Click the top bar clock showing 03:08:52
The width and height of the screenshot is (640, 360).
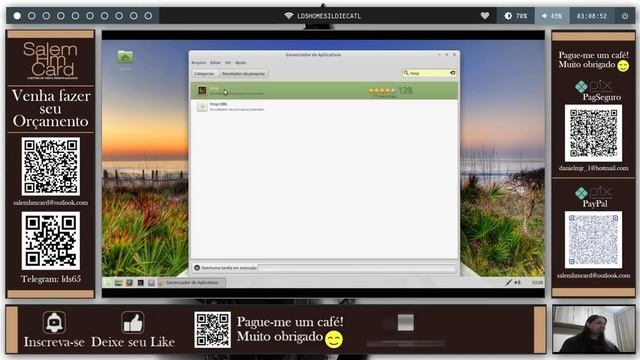[x=592, y=16]
